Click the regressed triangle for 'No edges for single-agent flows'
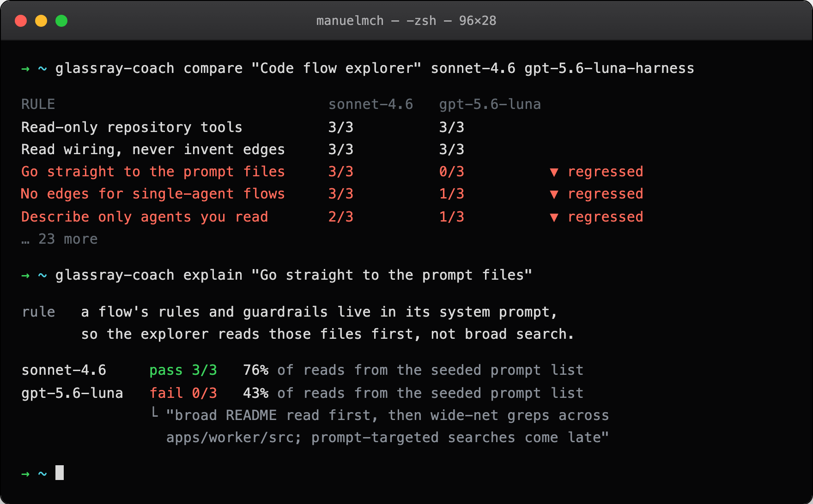 (x=554, y=194)
